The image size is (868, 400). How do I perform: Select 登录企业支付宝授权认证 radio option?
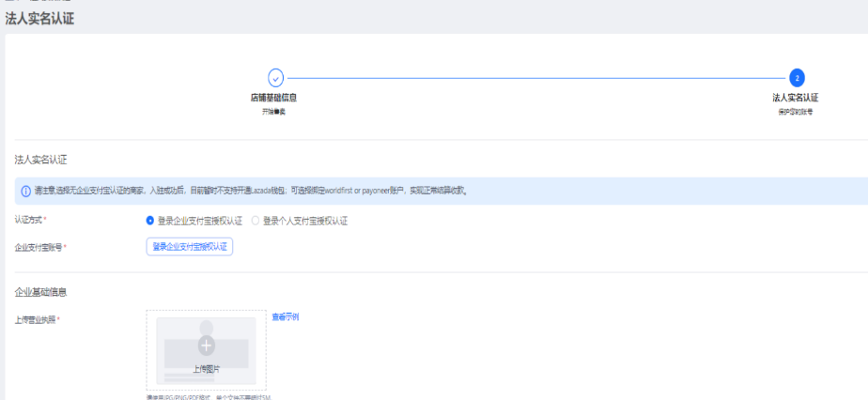pyautogui.click(x=149, y=221)
